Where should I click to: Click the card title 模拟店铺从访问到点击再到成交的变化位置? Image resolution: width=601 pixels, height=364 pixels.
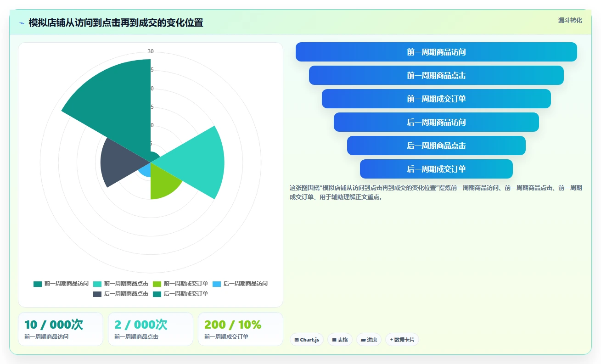click(116, 23)
